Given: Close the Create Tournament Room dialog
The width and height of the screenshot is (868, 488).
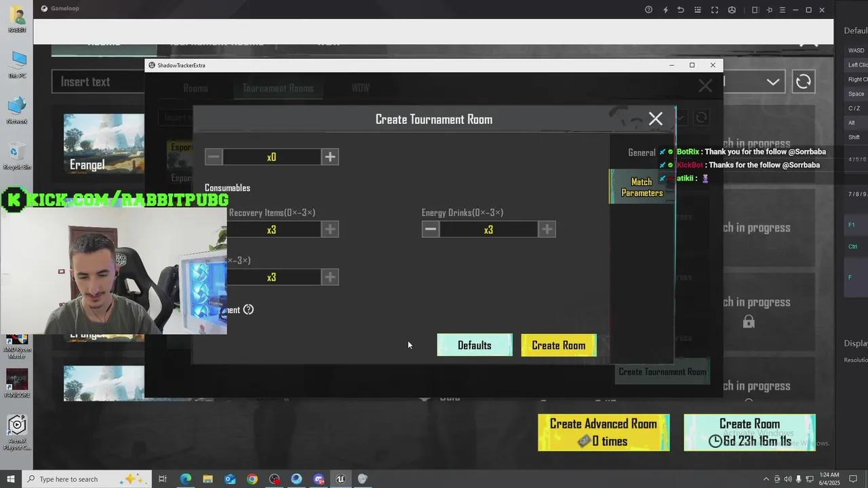Looking at the screenshot, I should point(655,119).
